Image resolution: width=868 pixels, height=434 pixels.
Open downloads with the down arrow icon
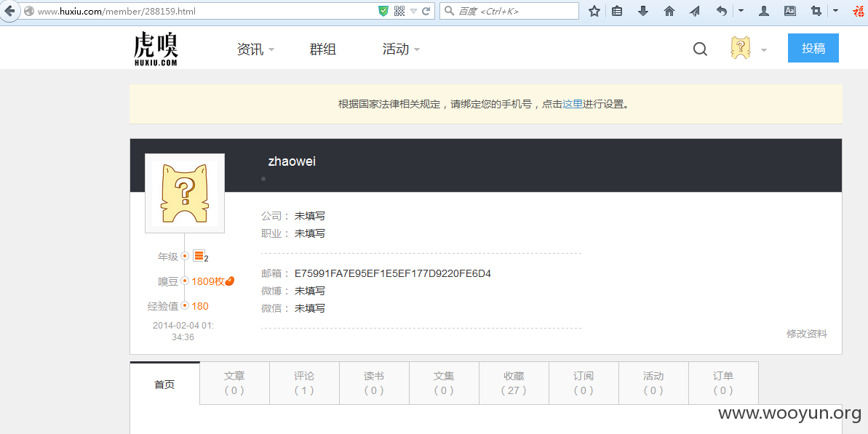click(642, 11)
